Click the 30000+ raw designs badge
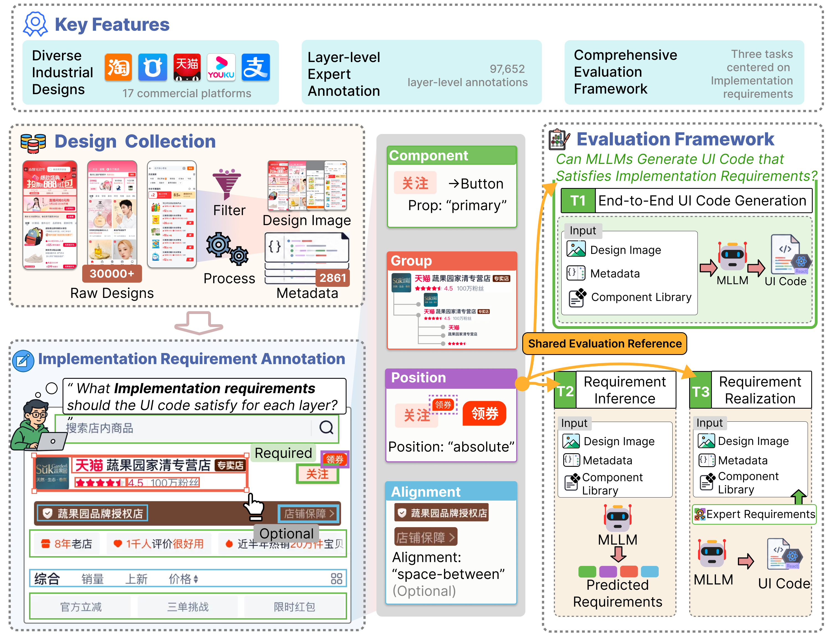The height and width of the screenshot is (644, 832). coord(112,274)
